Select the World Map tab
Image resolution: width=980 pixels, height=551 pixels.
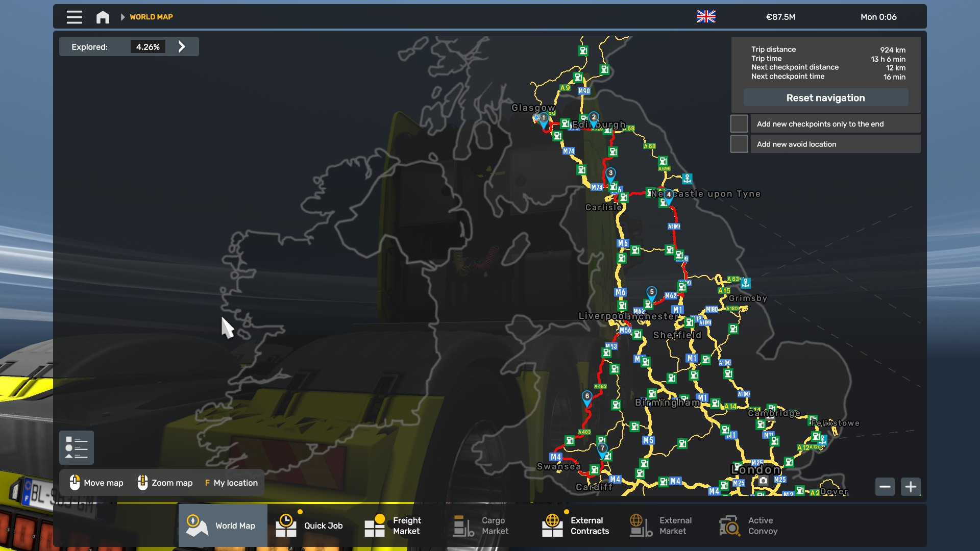click(x=223, y=525)
